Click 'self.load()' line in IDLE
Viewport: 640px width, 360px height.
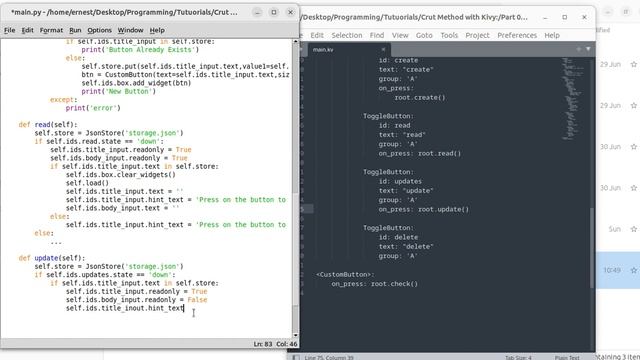(87, 183)
